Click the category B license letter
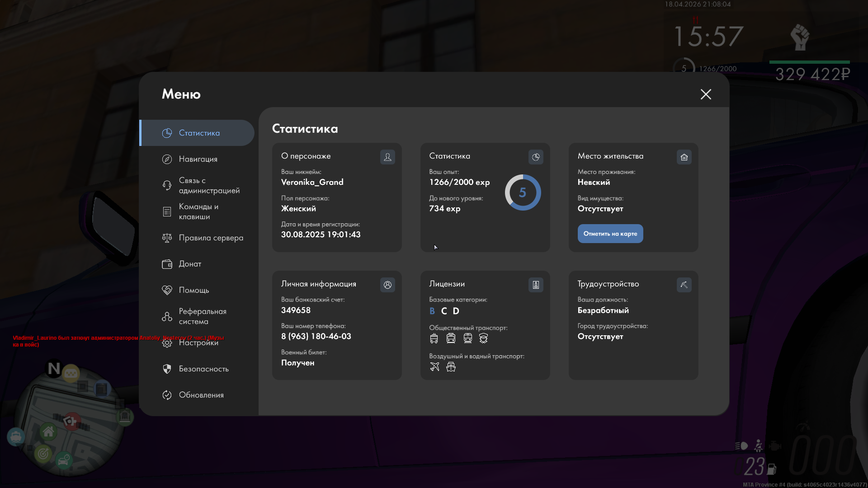This screenshot has height=488, width=868. (432, 311)
